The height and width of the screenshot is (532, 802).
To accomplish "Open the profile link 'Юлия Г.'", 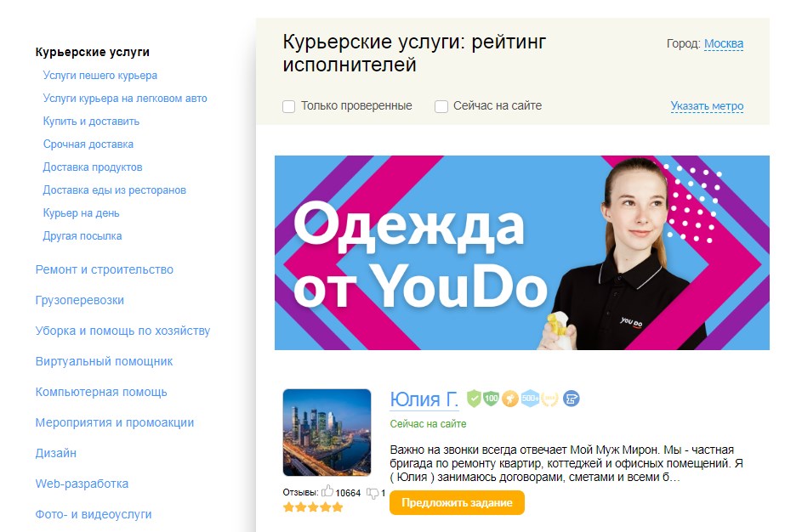I will tap(424, 399).
